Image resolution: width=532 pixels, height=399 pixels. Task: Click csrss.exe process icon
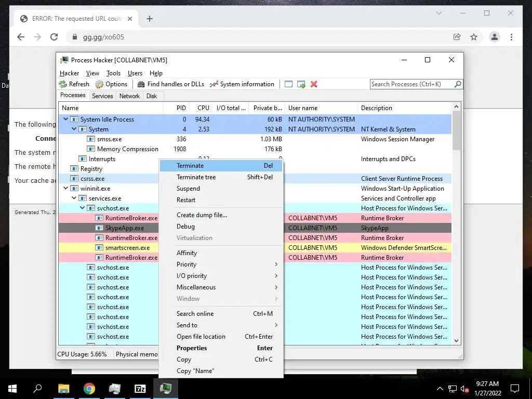pos(74,179)
